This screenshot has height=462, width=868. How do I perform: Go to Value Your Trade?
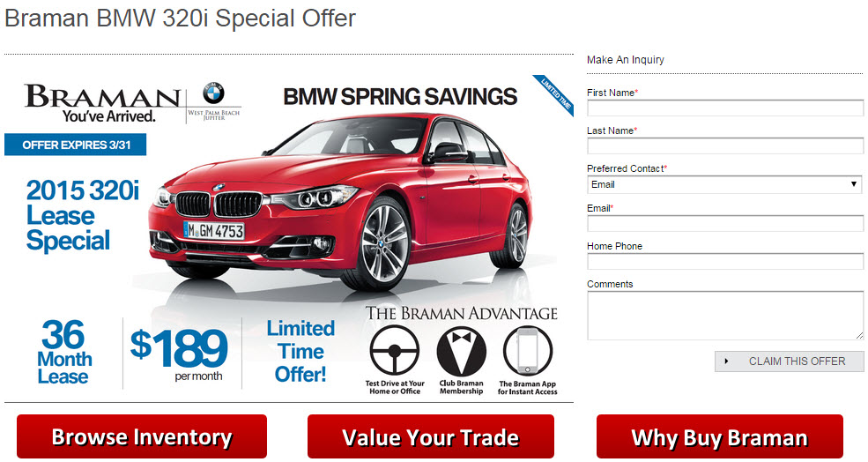[431, 436]
